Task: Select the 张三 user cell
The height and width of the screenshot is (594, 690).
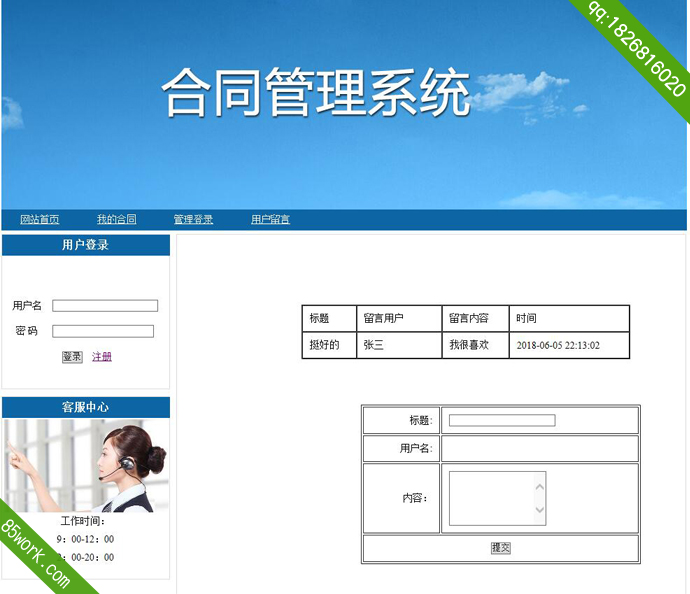Action: 399,345
